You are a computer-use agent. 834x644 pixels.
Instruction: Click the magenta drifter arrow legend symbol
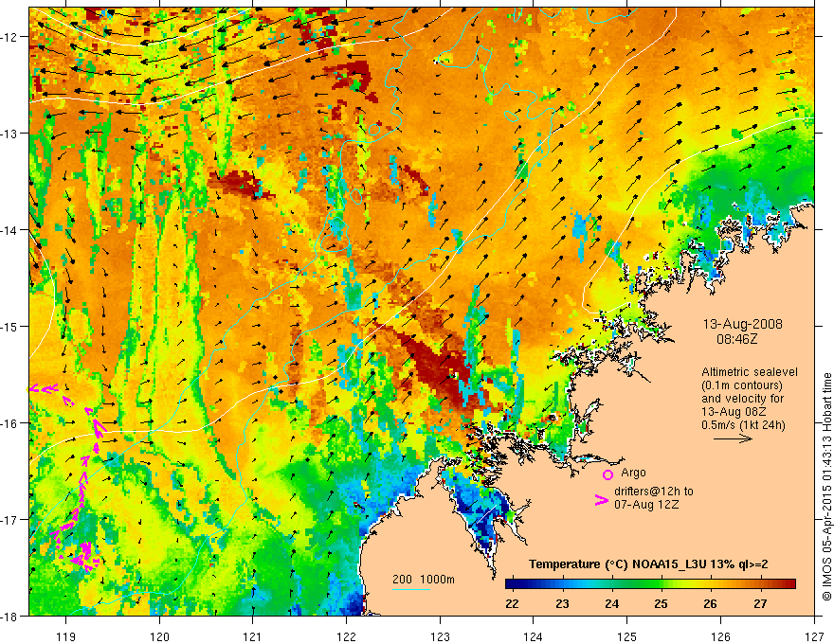(x=602, y=500)
